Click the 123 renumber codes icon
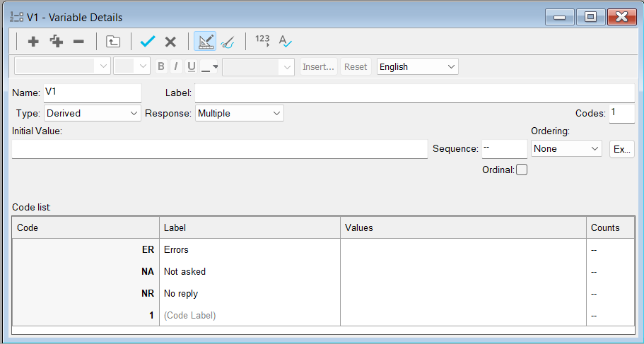 (x=262, y=41)
